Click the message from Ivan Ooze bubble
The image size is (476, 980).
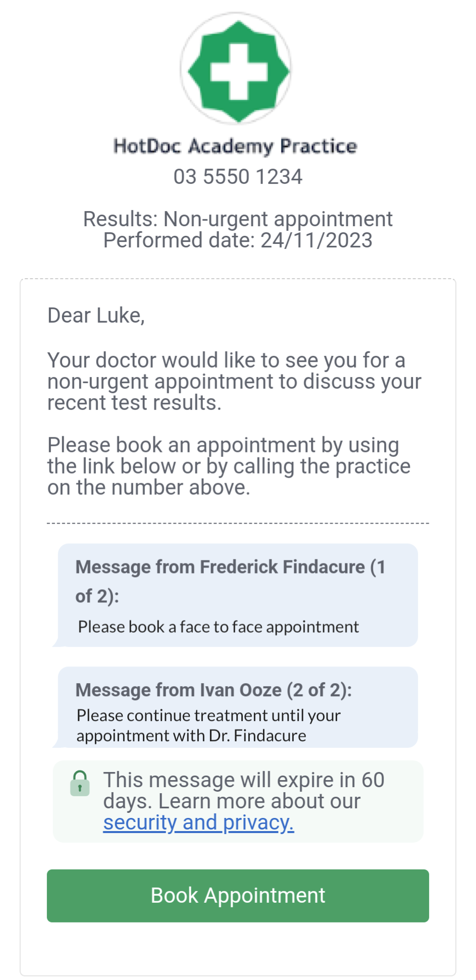pyautogui.click(x=237, y=707)
